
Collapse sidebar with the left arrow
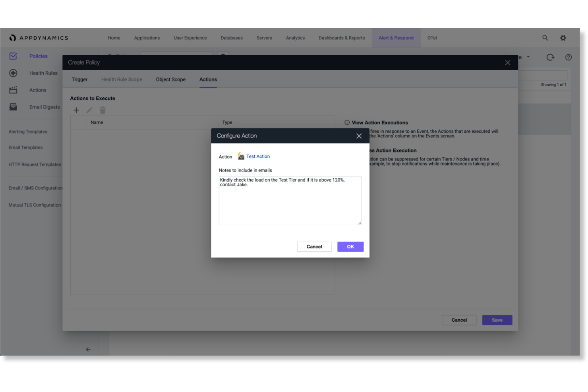(88, 350)
